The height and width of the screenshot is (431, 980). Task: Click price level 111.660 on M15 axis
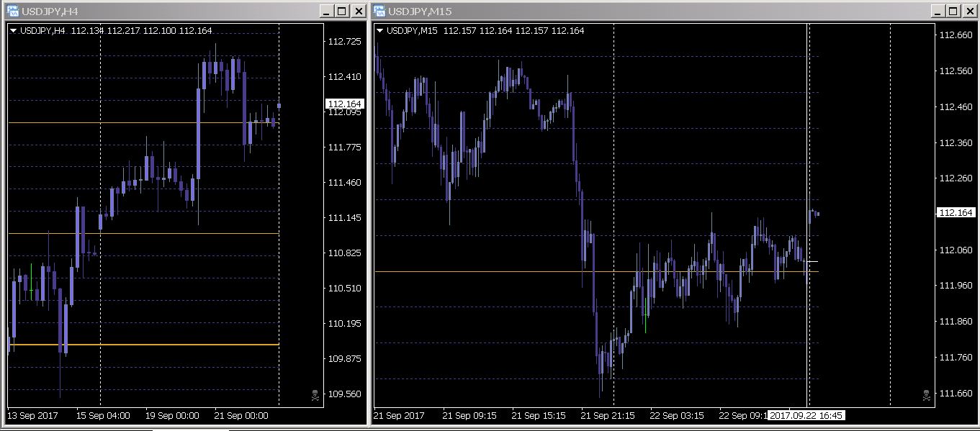(956, 393)
